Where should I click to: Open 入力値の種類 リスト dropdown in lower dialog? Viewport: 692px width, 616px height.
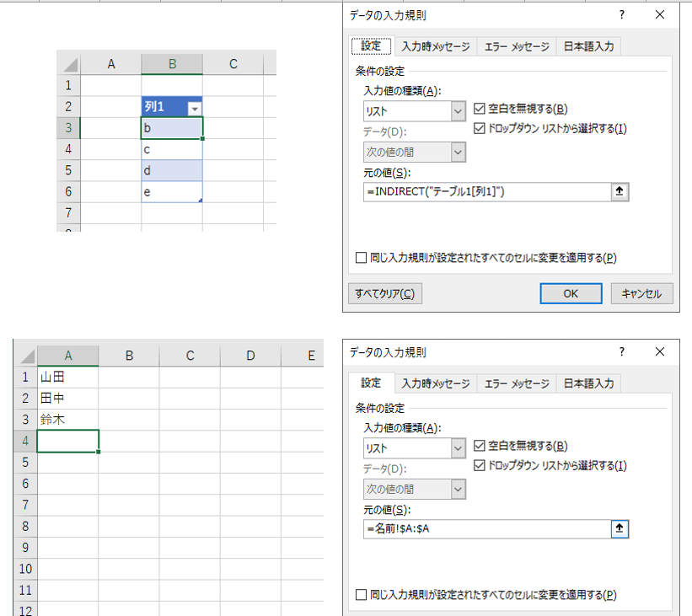pos(458,448)
